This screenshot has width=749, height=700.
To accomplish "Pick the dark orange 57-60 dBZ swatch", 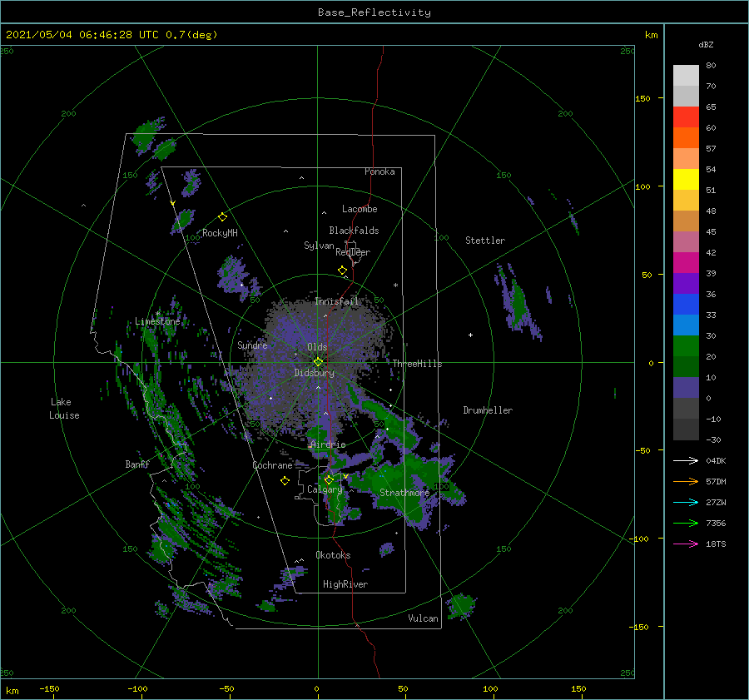I will (x=686, y=138).
